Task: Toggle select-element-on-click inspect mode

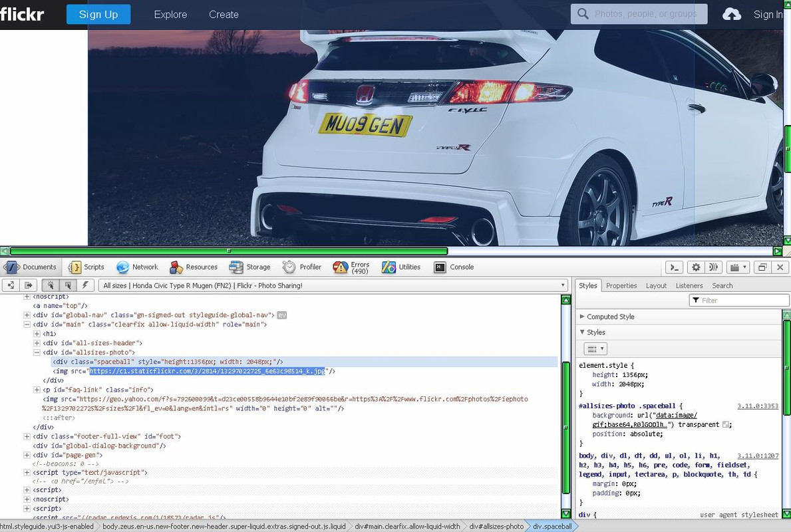Action: coord(50,285)
